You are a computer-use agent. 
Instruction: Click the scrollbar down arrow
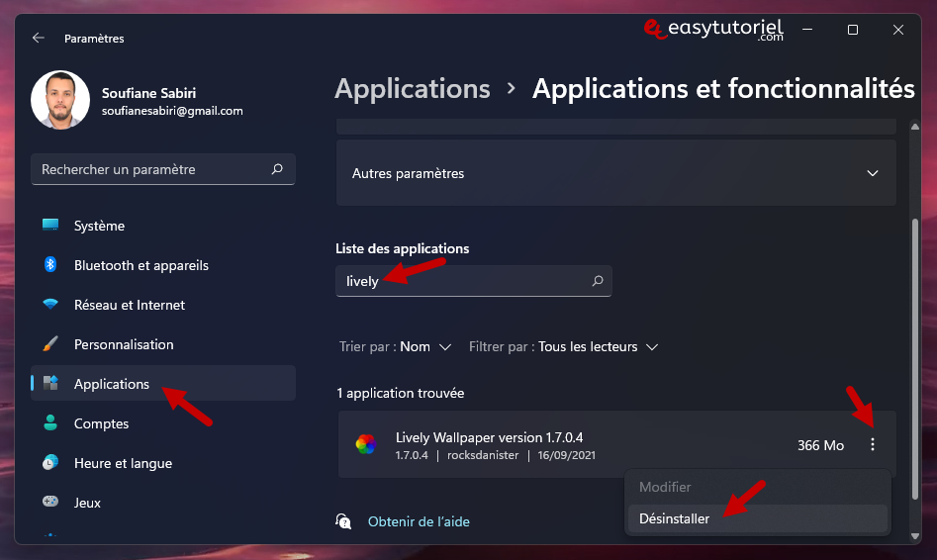(x=915, y=536)
